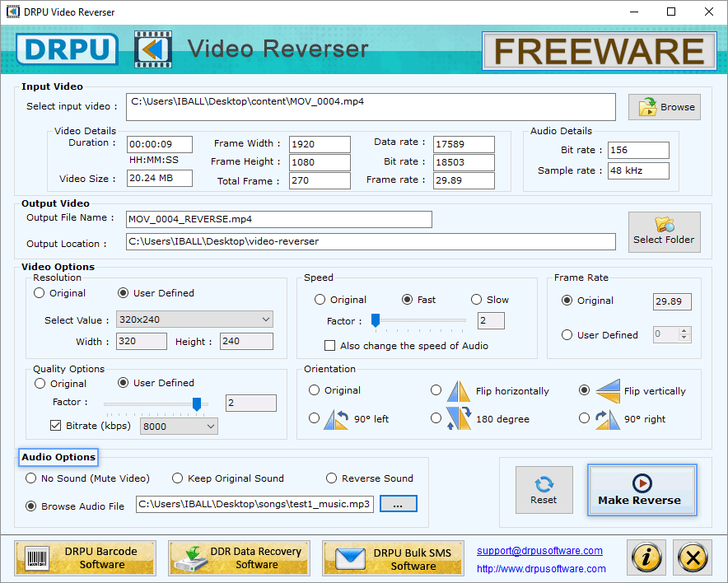This screenshot has width=728, height=583.
Task: Click the speed factor value box
Action: point(491,320)
